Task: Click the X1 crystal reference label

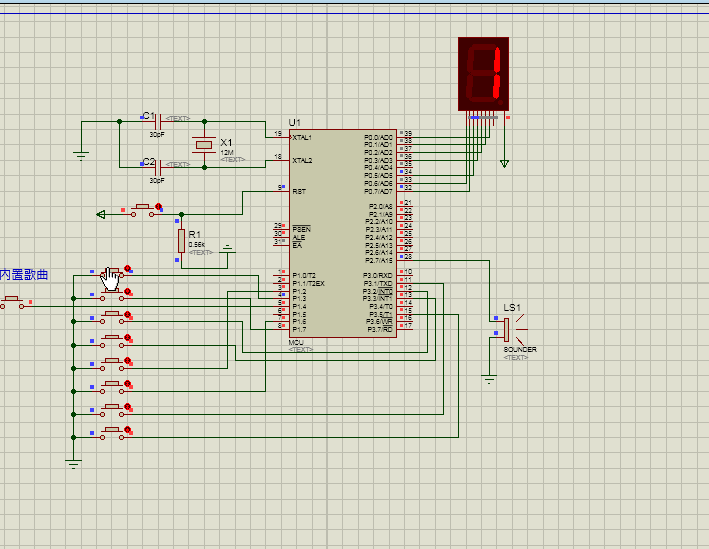Action: tap(226, 142)
